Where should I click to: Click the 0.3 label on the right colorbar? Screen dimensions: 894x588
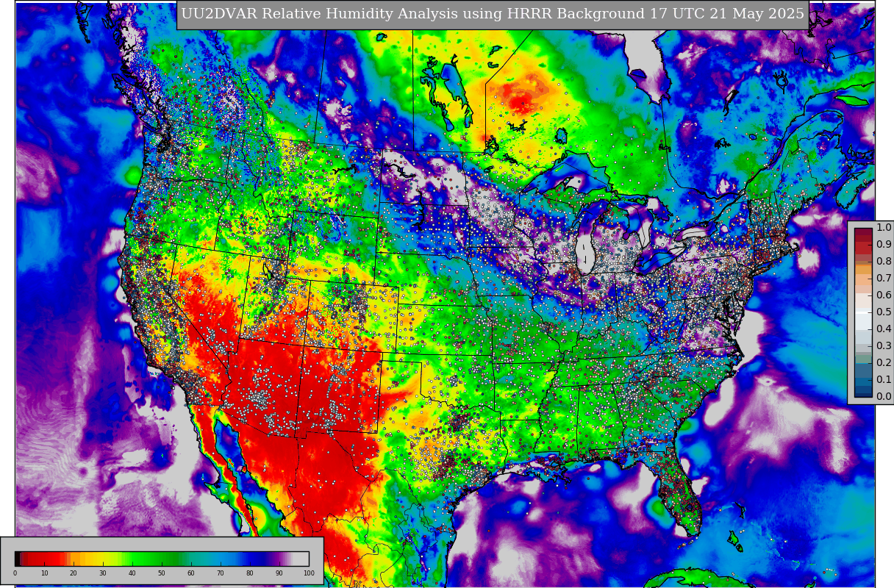(884, 346)
